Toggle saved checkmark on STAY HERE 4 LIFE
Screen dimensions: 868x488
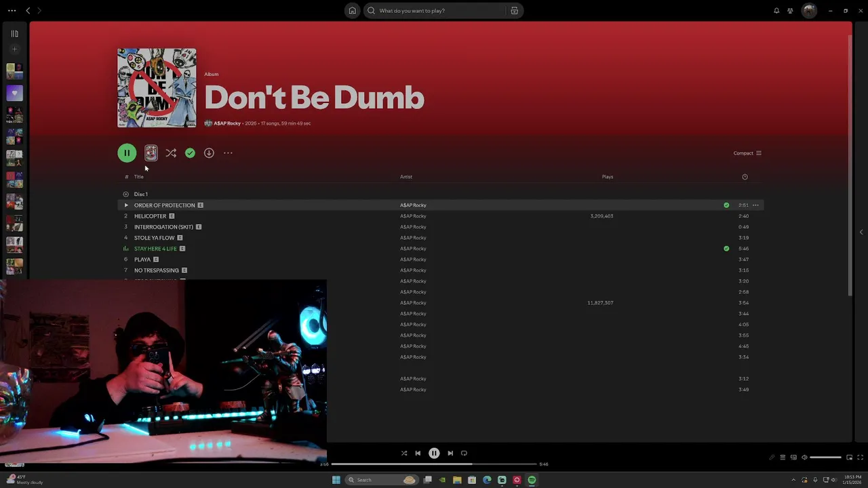click(x=726, y=249)
